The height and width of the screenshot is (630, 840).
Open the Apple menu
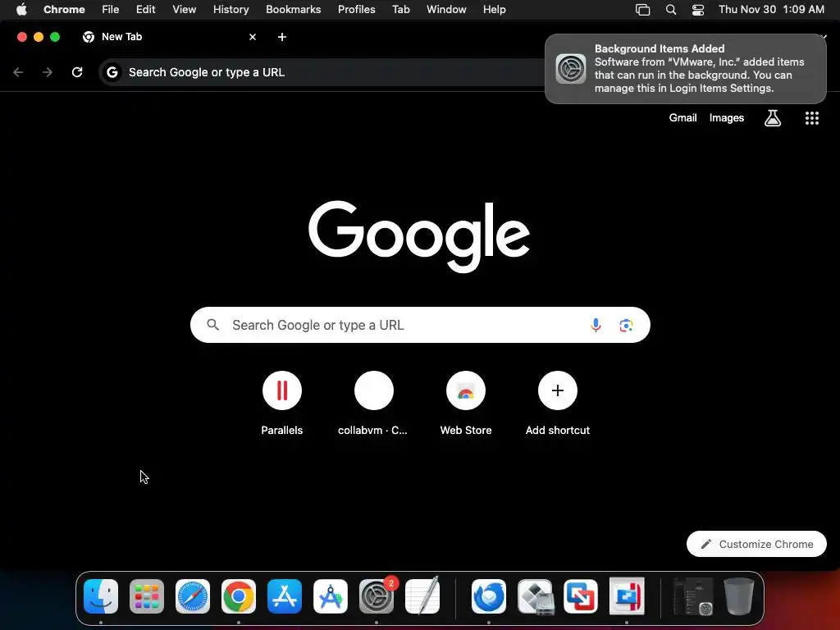click(x=21, y=10)
